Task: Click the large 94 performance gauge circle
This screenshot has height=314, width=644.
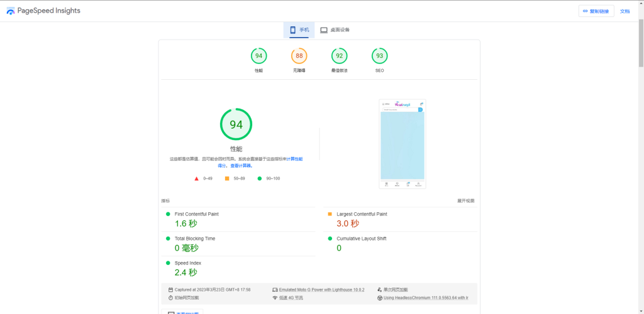Action: click(236, 124)
